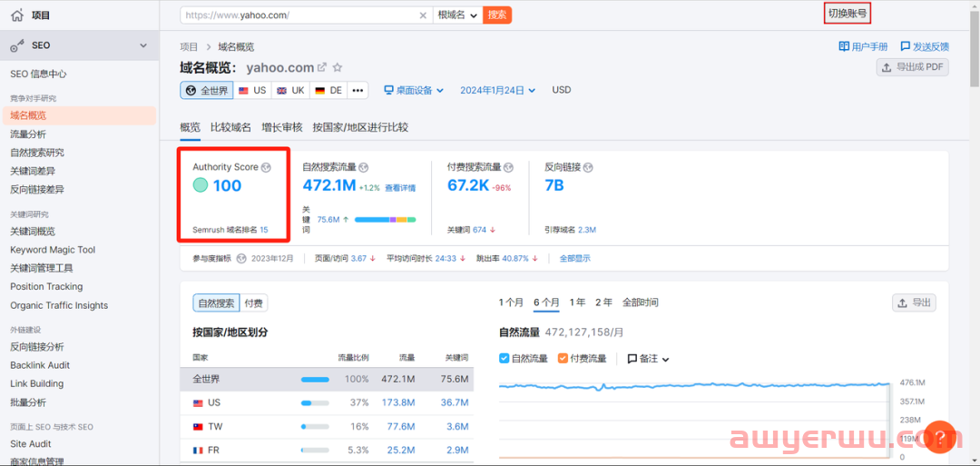Open the Projects home icon
Image resolution: width=980 pixels, height=466 pixels.
point(17,15)
